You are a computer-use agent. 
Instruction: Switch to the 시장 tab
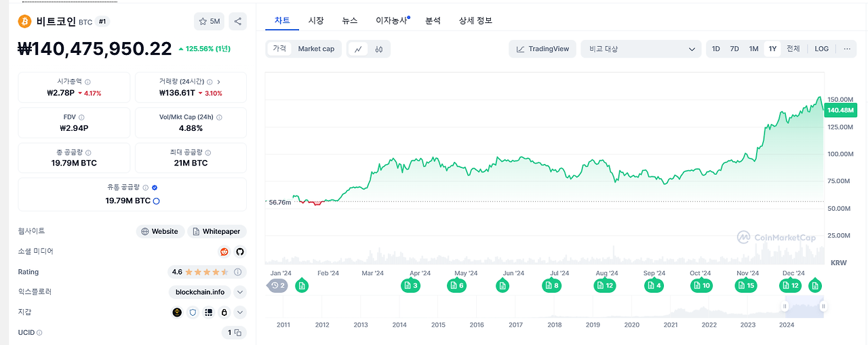(316, 21)
